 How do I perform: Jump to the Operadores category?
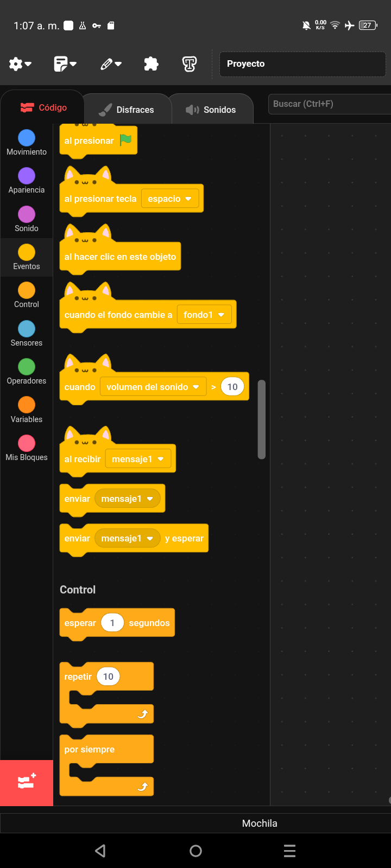pyautogui.click(x=27, y=372)
